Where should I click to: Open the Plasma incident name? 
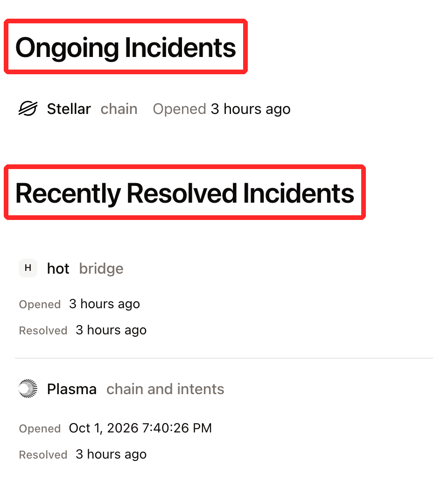[72, 389]
